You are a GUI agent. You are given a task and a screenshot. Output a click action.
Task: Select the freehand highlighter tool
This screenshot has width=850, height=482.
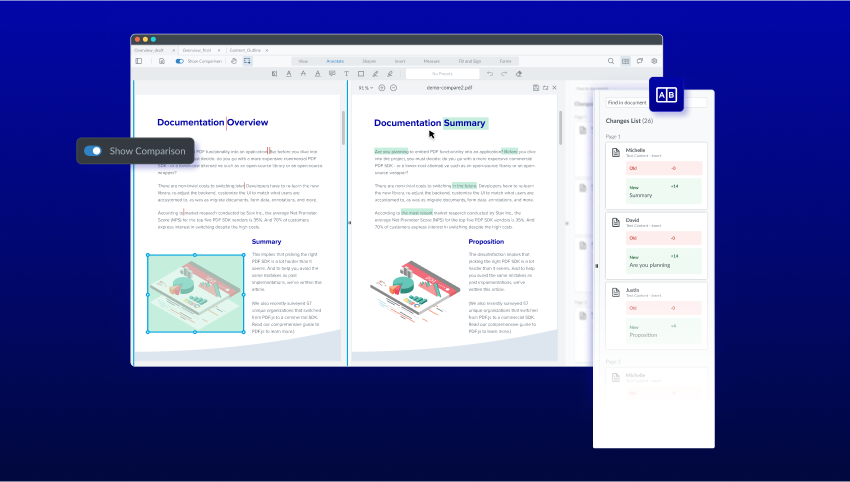coord(390,74)
